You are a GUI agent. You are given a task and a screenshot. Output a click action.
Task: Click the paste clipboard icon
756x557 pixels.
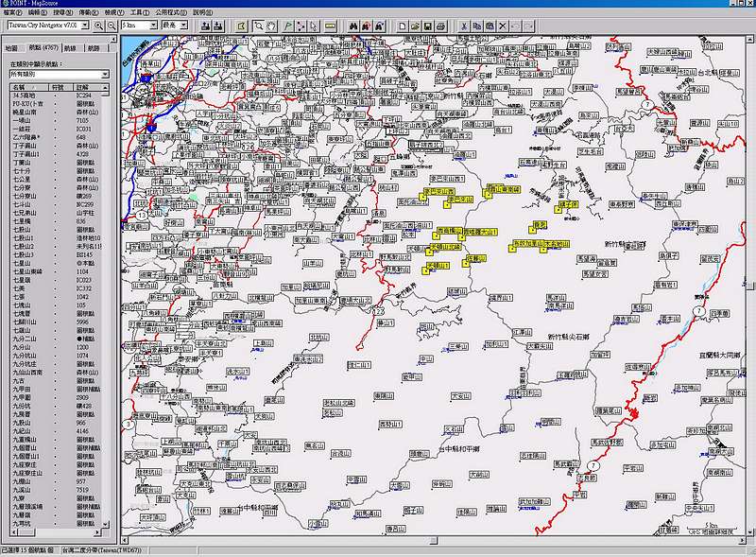coord(490,26)
